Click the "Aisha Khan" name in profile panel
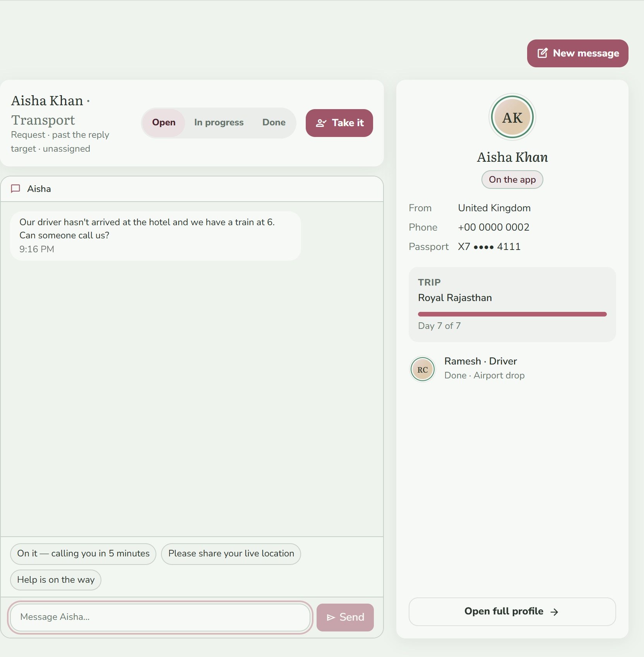This screenshot has width=644, height=657. click(512, 157)
